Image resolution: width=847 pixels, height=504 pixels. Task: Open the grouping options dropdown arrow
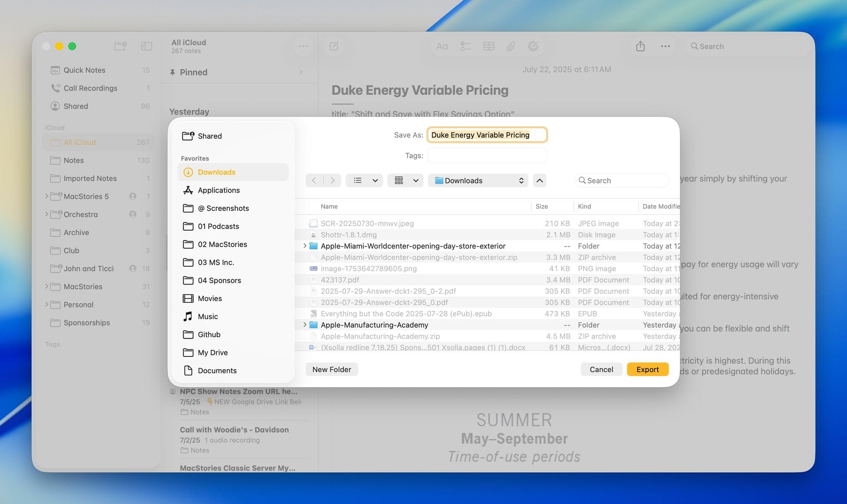(x=416, y=180)
